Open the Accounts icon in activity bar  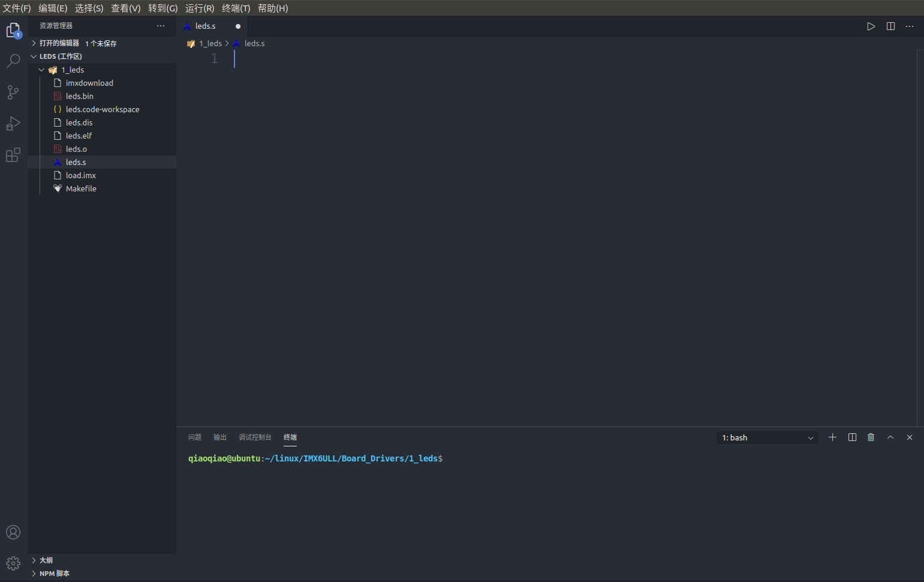(x=13, y=532)
